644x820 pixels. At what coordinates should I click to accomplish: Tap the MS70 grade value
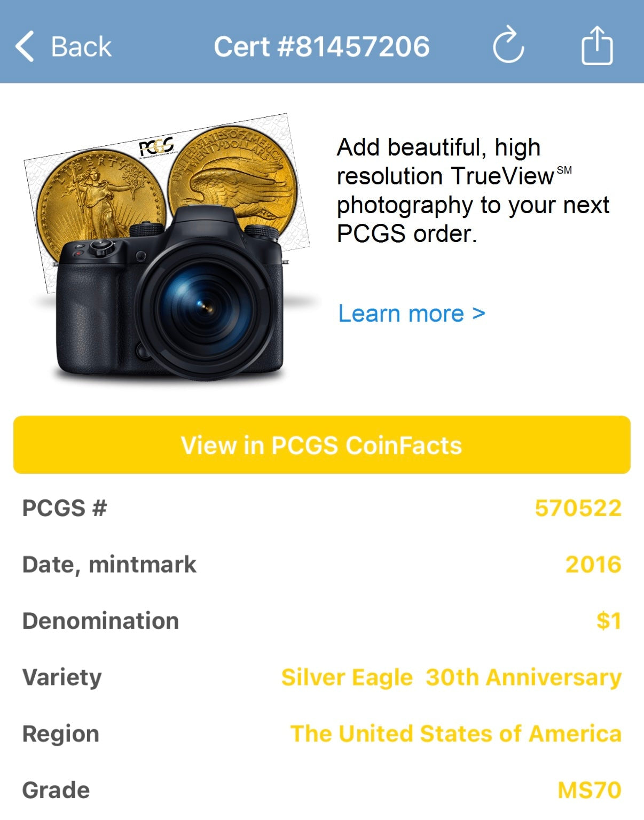589,790
